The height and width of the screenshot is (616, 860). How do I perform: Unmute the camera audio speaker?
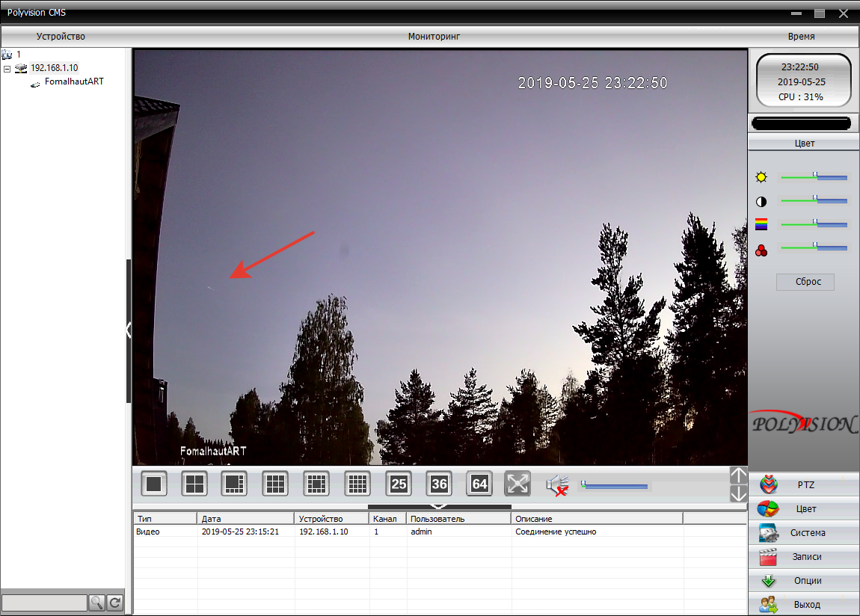[557, 485]
